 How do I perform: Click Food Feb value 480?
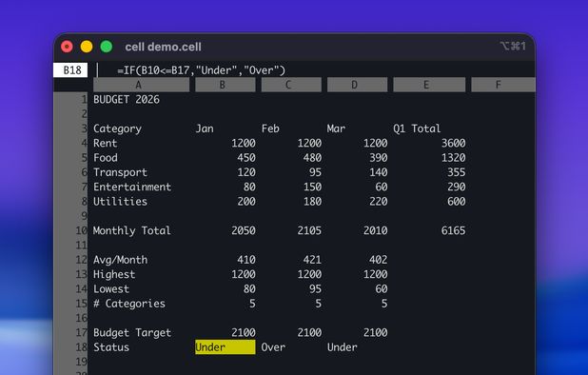(x=312, y=158)
